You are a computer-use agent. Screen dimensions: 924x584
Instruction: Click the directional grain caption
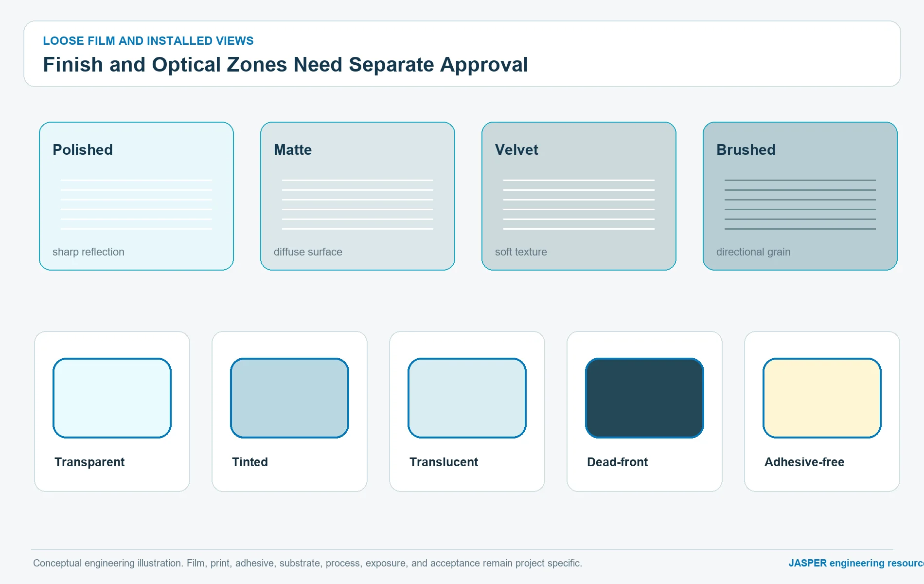point(753,252)
